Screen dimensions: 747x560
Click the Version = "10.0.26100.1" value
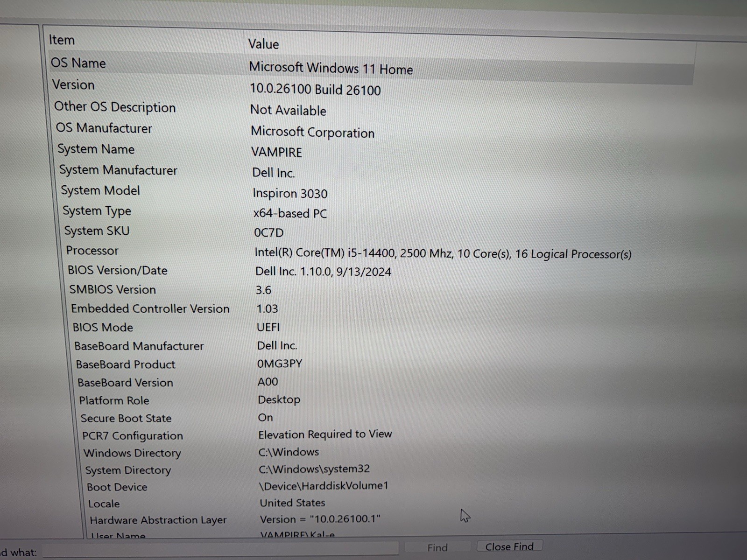tap(320, 519)
